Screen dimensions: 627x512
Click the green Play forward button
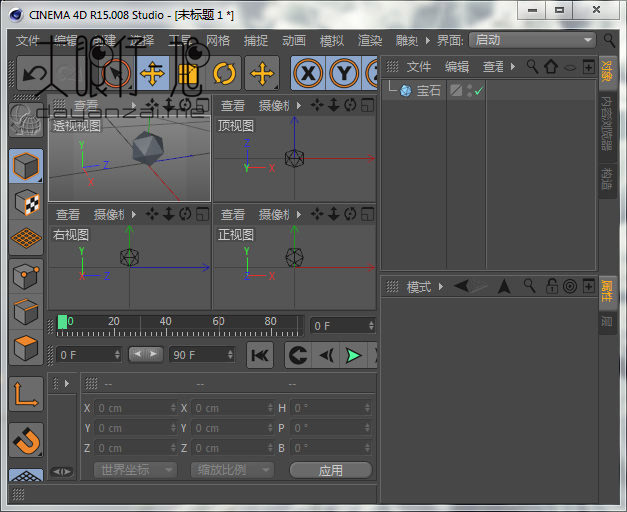(x=353, y=355)
